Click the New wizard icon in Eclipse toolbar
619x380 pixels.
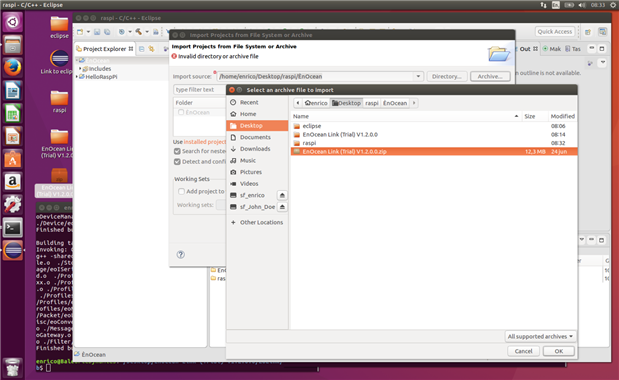pos(80,32)
